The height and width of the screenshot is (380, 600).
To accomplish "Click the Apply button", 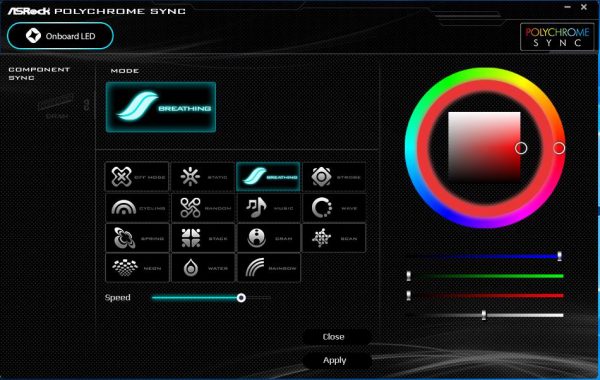I will coord(335,360).
